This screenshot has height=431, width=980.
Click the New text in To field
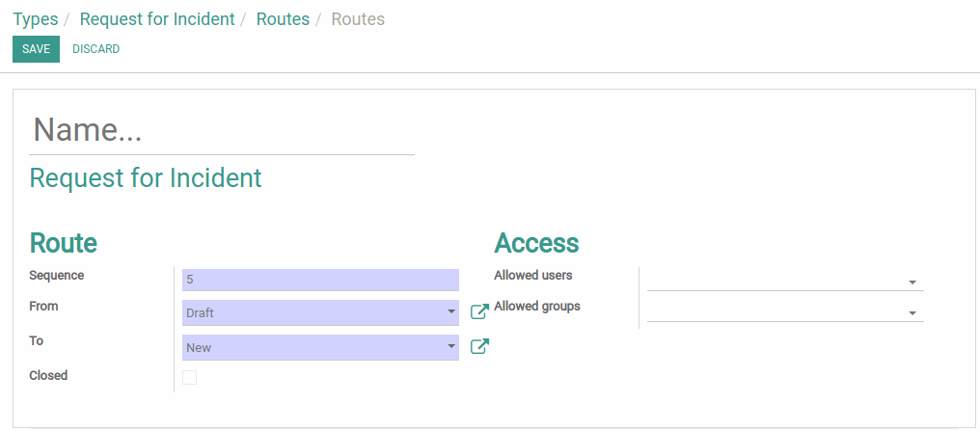(x=199, y=347)
